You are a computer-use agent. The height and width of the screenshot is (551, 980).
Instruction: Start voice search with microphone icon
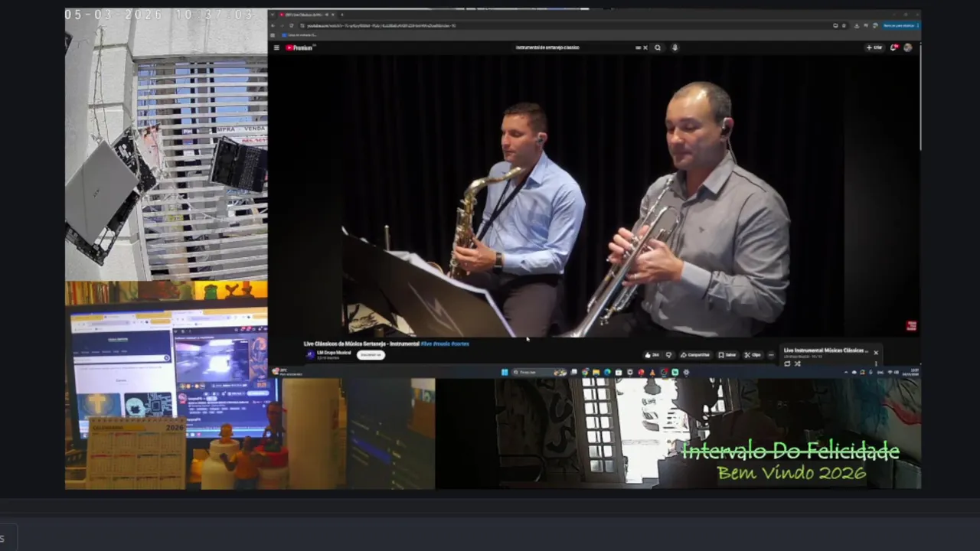pyautogui.click(x=675, y=47)
